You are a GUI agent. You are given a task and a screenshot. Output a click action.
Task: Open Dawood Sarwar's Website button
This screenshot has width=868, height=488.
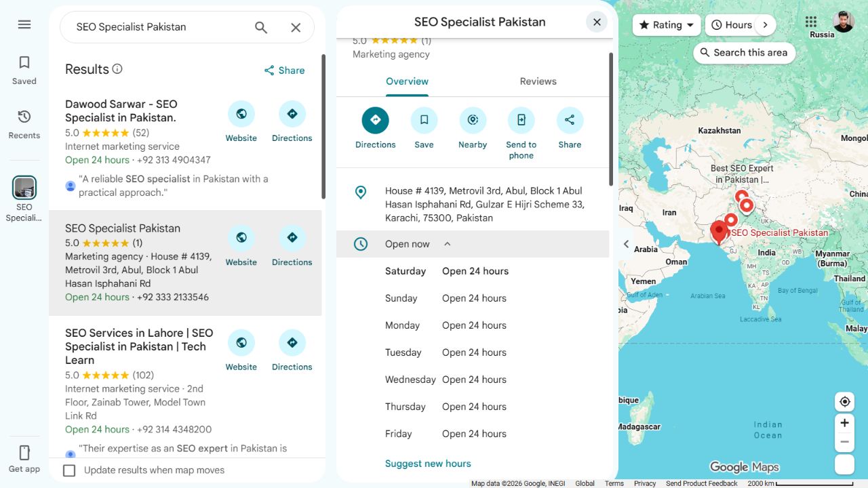click(x=241, y=122)
